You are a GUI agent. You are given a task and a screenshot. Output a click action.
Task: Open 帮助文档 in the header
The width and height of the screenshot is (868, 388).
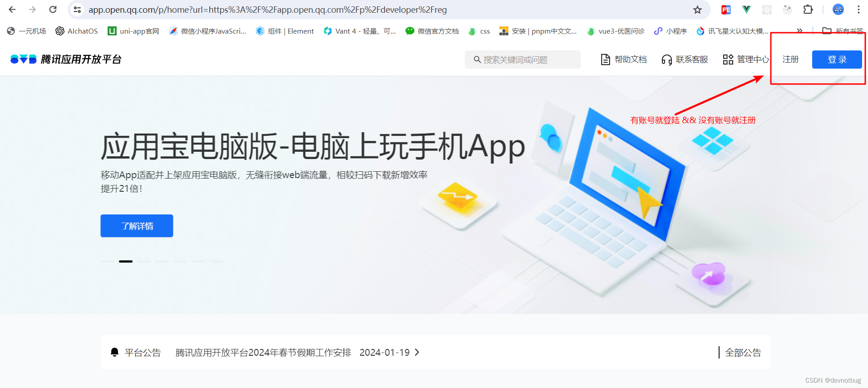pos(624,60)
